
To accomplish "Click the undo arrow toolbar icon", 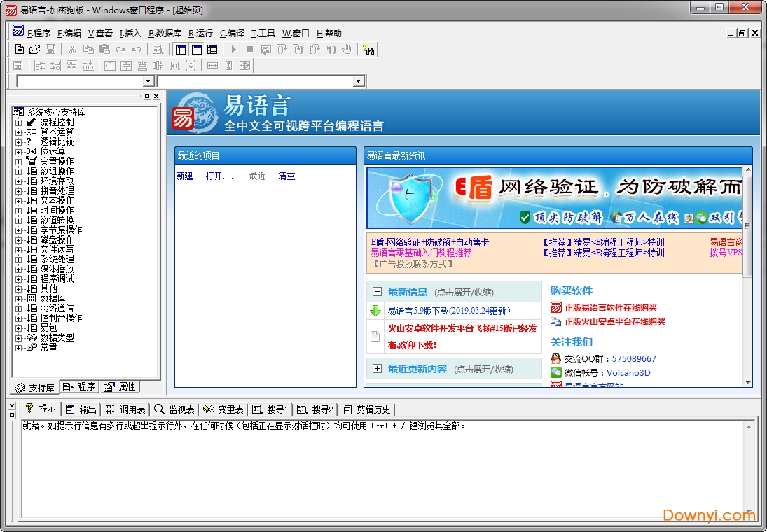I will click(x=135, y=49).
